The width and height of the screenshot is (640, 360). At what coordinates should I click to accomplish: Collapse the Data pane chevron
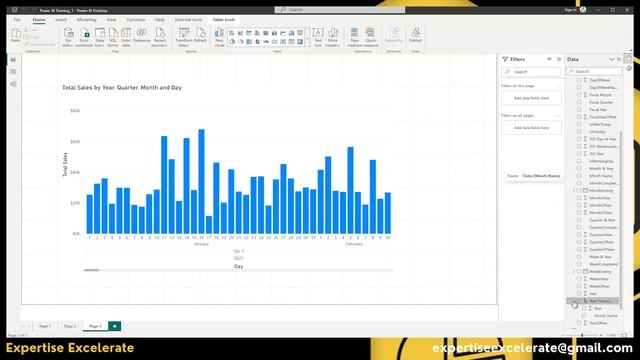click(x=611, y=60)
